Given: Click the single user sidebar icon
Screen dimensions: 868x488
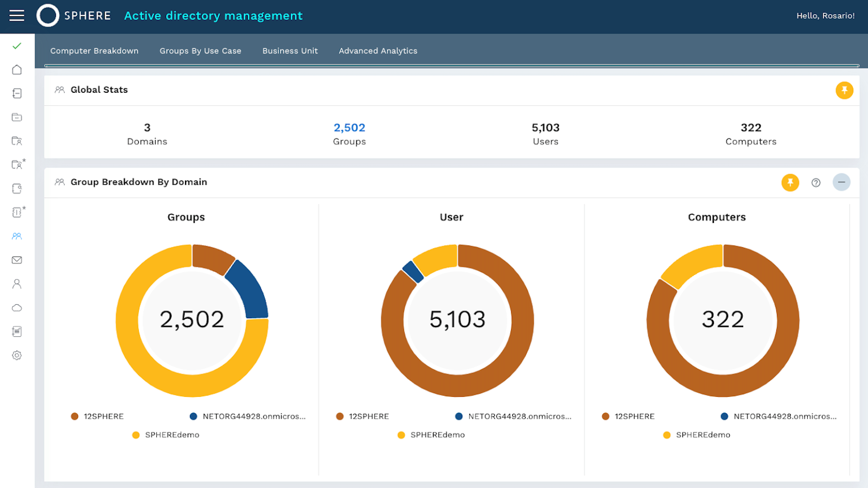Looking at the screenshot, I should tap(17, 284).
